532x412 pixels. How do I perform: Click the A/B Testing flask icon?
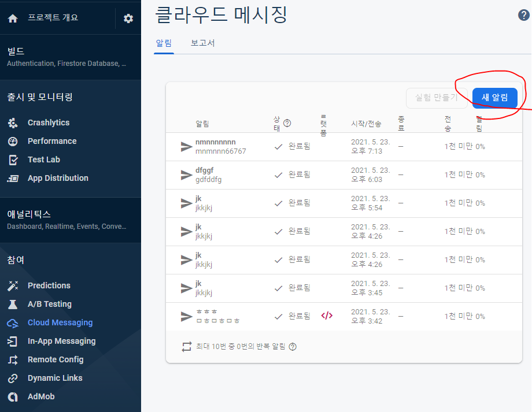13,304
